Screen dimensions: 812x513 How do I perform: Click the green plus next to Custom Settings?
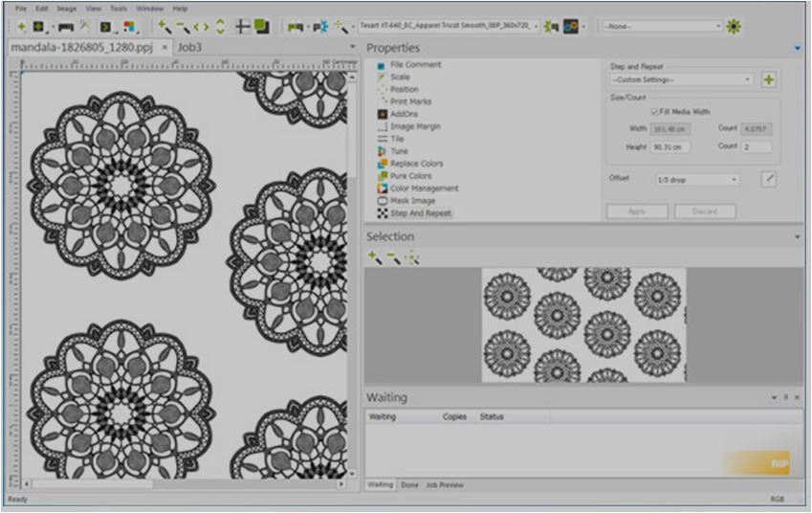[769, 79]
